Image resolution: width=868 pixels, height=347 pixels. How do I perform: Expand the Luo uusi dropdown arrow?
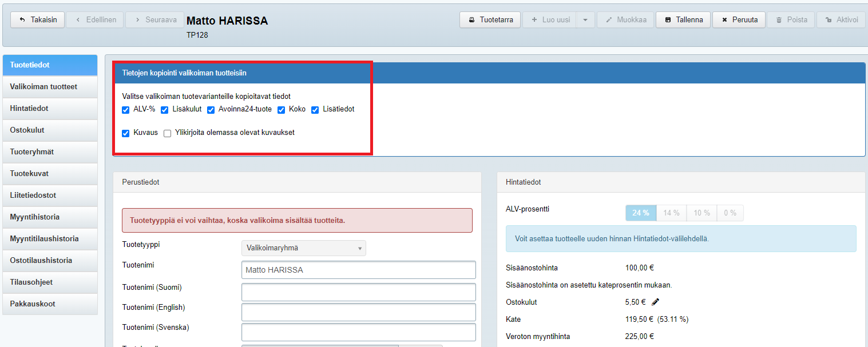click(x=585, y=19)
